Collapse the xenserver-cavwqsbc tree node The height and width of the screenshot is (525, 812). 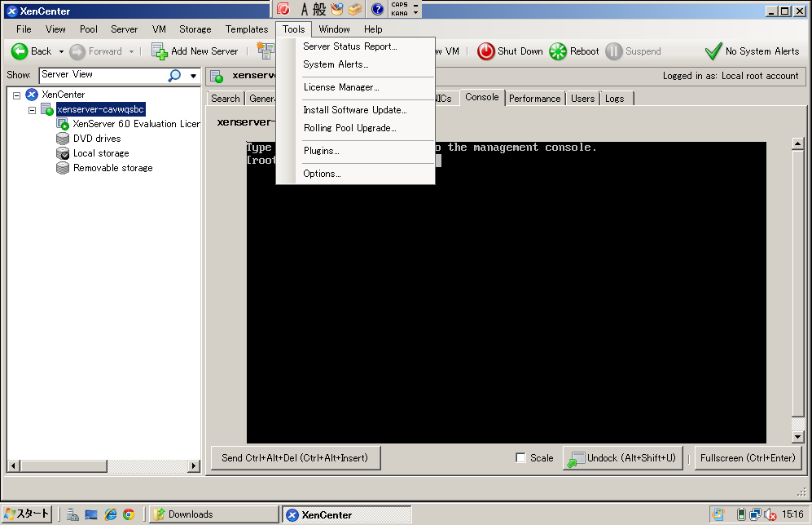[32, 110]
